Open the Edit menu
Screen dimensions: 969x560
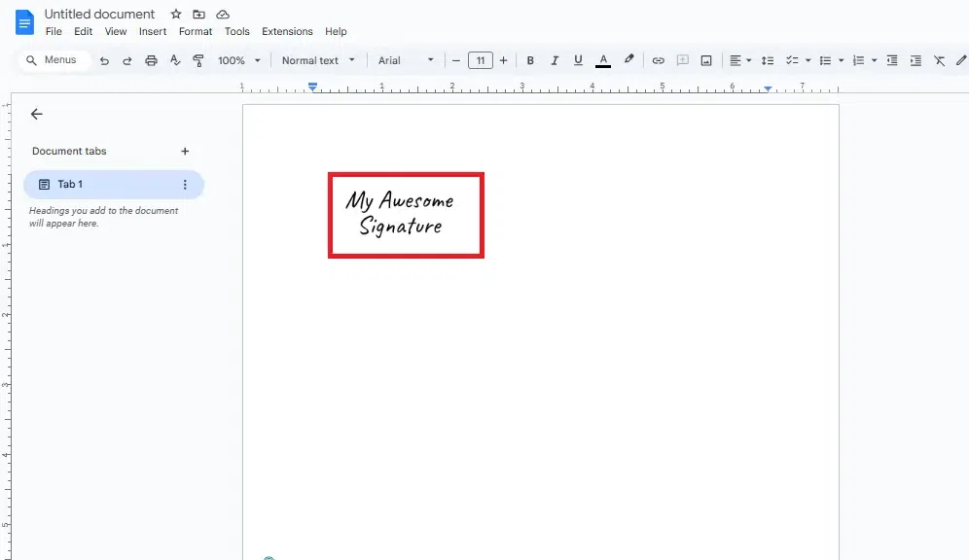click(83, 31)
